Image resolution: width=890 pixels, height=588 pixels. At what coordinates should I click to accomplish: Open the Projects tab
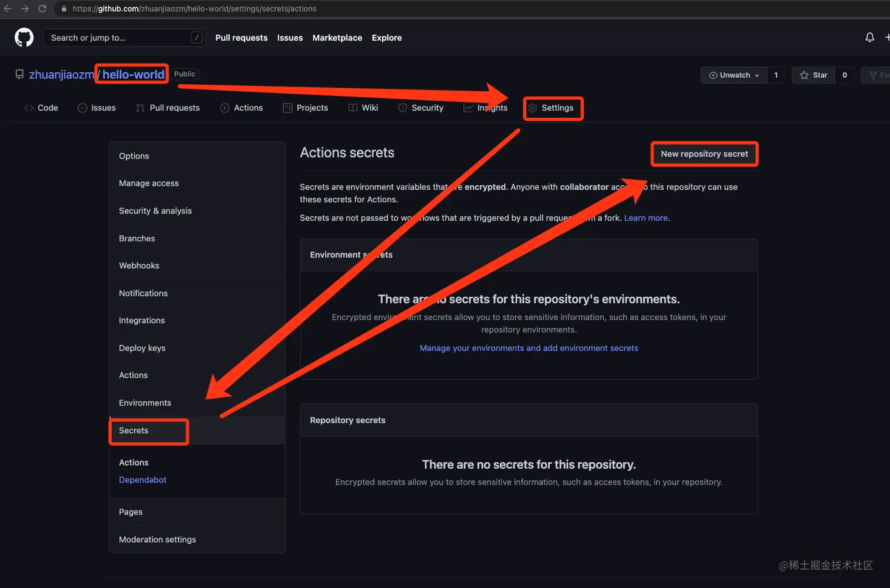tap(305, 108)
